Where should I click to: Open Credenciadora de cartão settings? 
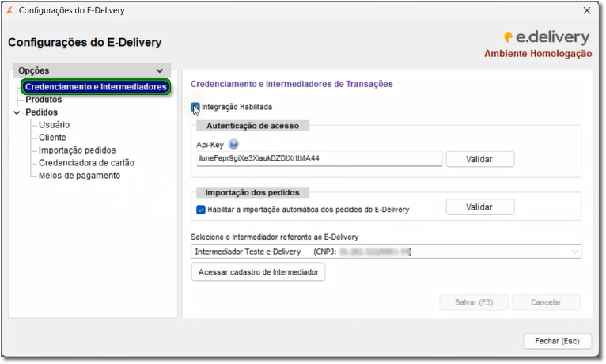pyautogui.click(x=86, y=163)
